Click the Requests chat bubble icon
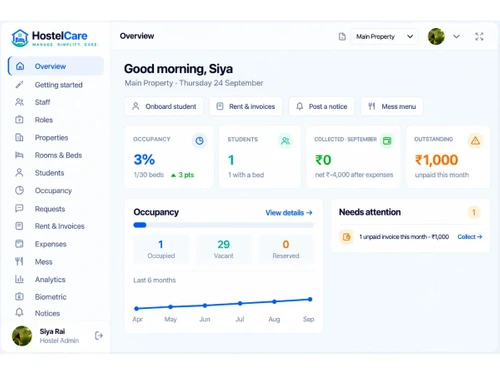Screen dimensions: 500x375 click(x=19, y=209)
